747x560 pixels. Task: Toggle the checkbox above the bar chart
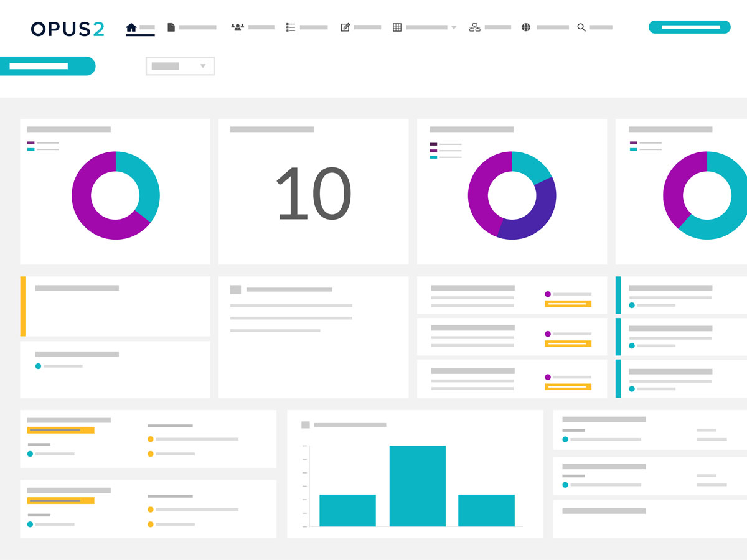pyautogui.click(x=305, y=424)
